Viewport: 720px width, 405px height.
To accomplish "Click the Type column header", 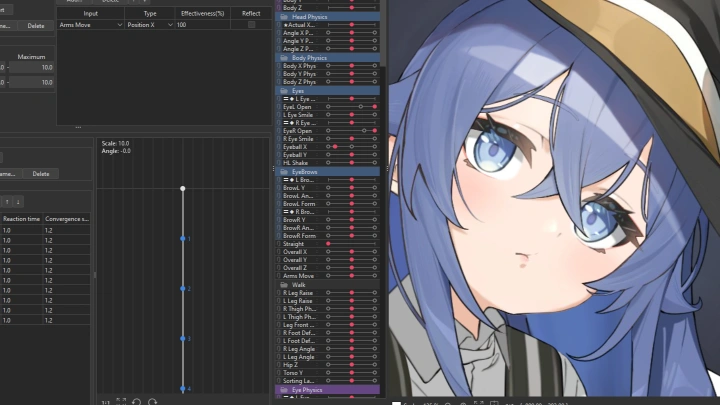I will pyautogui.click(x=150, y=14).
